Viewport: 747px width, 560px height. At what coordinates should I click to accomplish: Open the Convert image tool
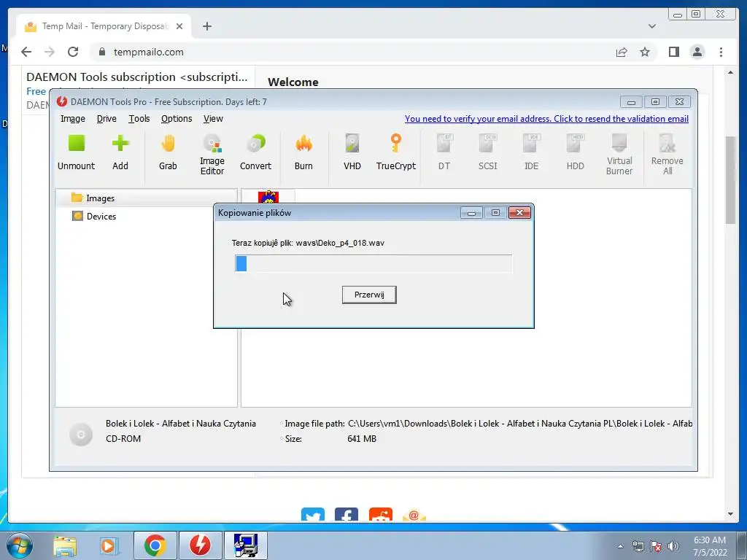[x=255, y=152]
